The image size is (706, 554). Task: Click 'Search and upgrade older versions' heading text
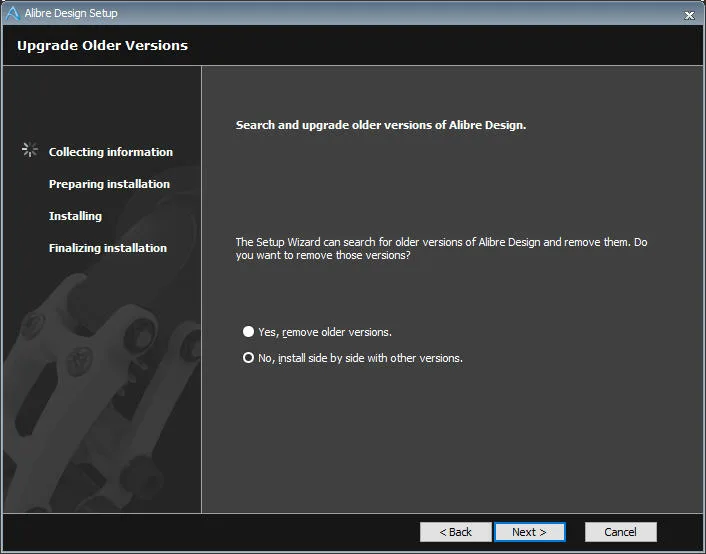pos(381,125)
